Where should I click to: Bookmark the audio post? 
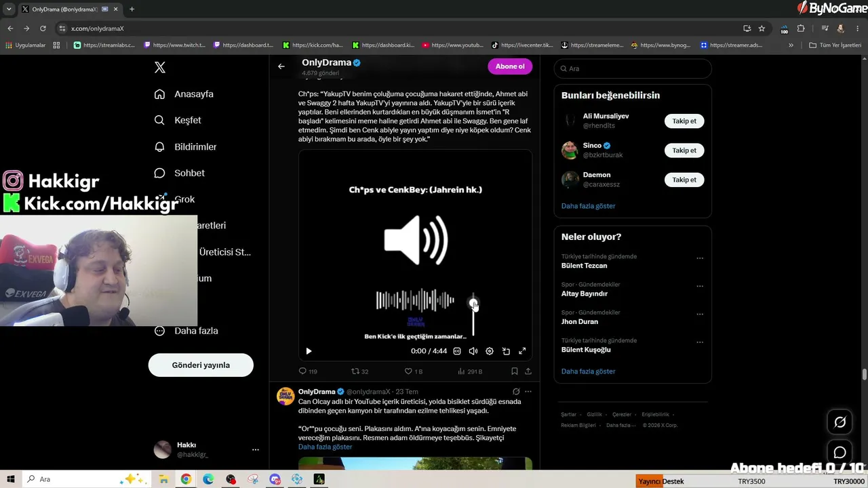click(515, 371)
